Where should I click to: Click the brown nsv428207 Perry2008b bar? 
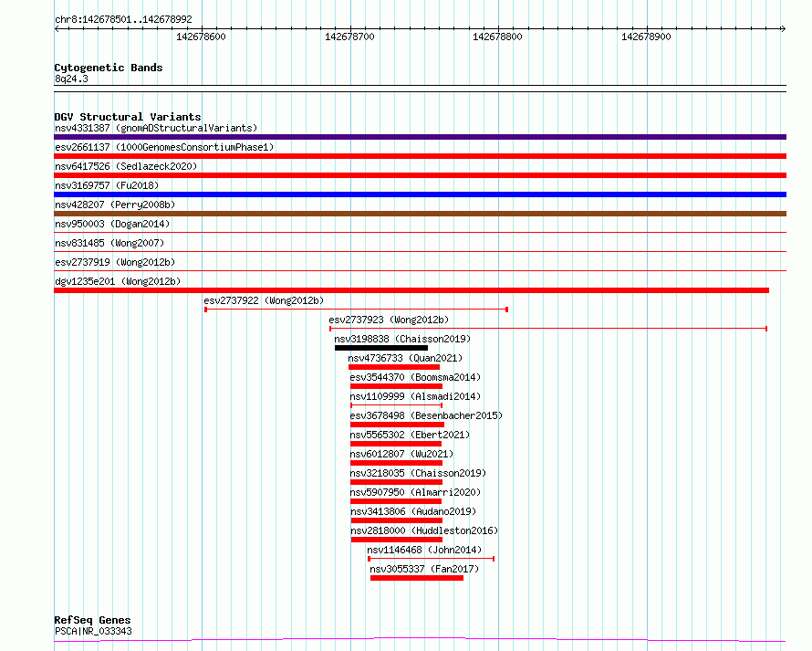coord(420,214)
